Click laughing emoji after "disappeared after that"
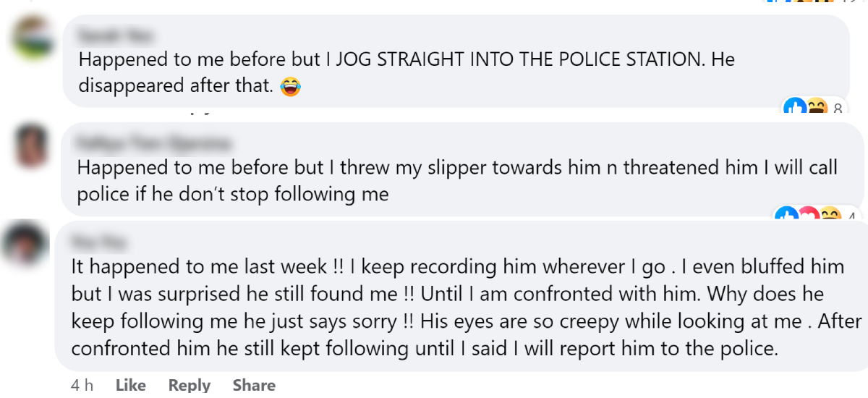This screenshot has height=398, width=868. point(289,87)
